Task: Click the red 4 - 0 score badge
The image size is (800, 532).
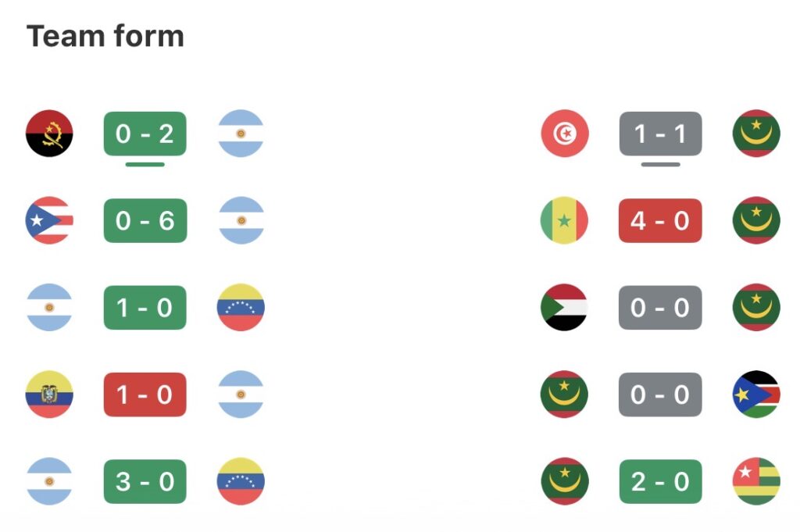Action: [660, 220]
